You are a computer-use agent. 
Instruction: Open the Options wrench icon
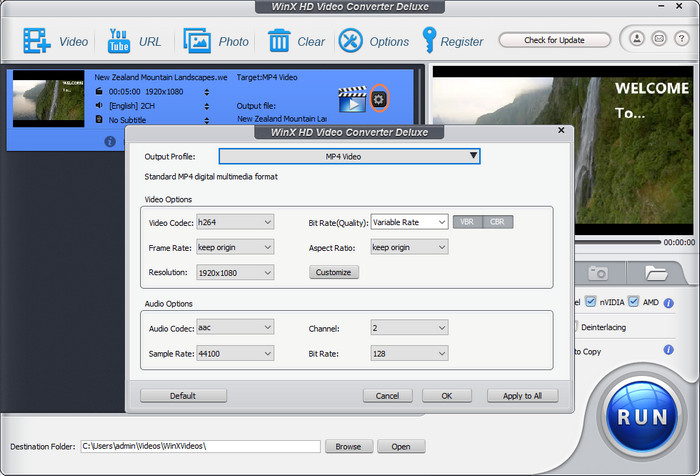point(350,41)
